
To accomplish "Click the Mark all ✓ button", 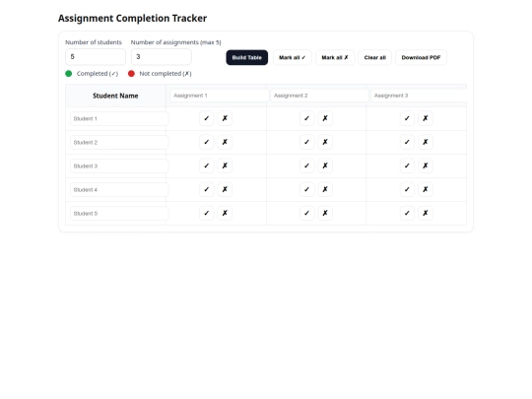I will tap(293, 58).
